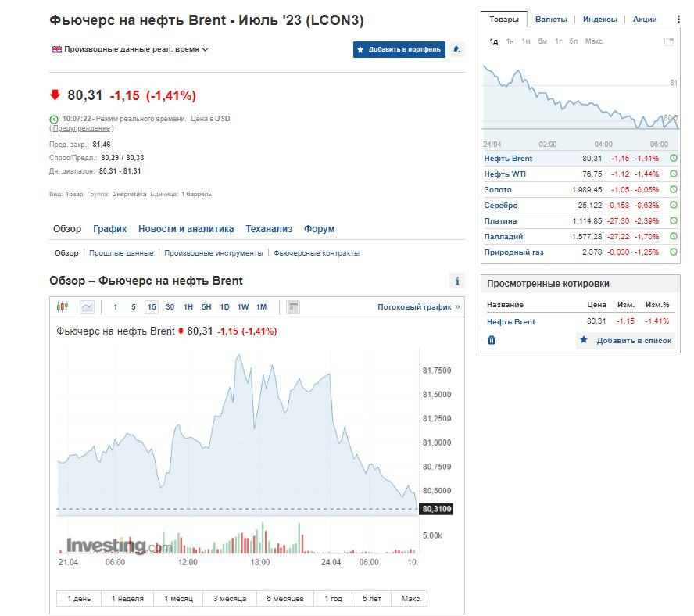
Task: Select the 1H chart interval
Action: click(188, 307)
